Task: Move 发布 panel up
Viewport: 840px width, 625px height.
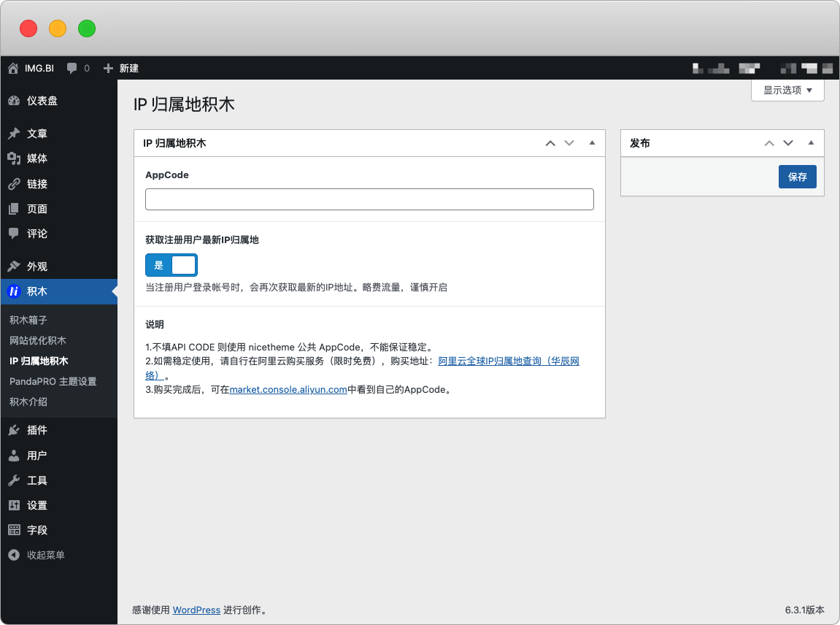Action: (x=769, y=143)
